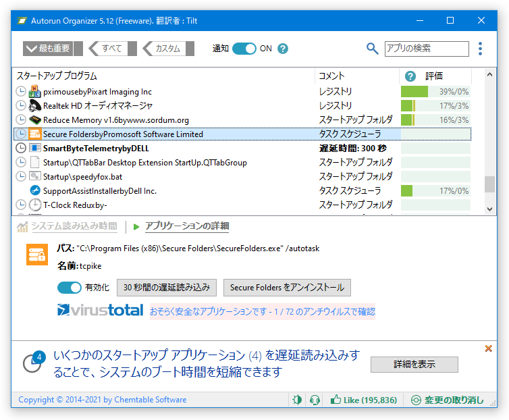Image resolution: width=509 pixels, height=420 pixels.
Task: Click 30 秒間の遅延読み込み button
Action: click(x=167, y=288)
